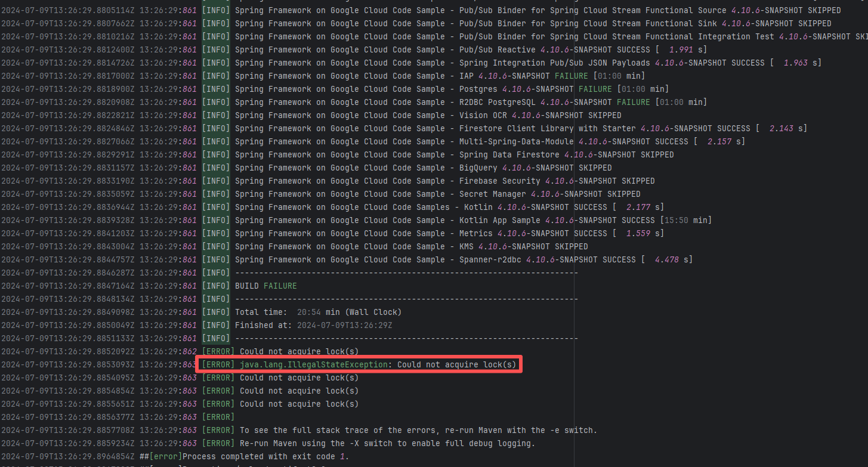Click the Spanner-r2dbc SUCCESS log line
This screenshot has width=868, height=467.
pos(464,259)
